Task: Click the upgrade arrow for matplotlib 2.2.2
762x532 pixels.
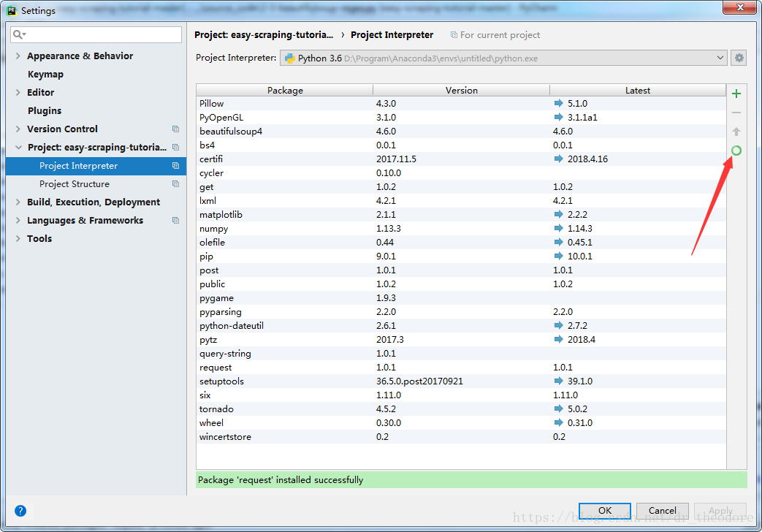Action: tap(558, 214)
